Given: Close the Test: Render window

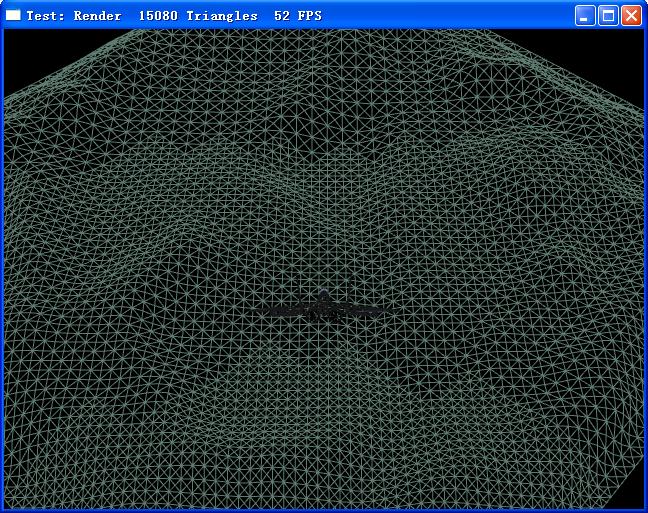Looking at the screenshot, I should tap(631, 16).
